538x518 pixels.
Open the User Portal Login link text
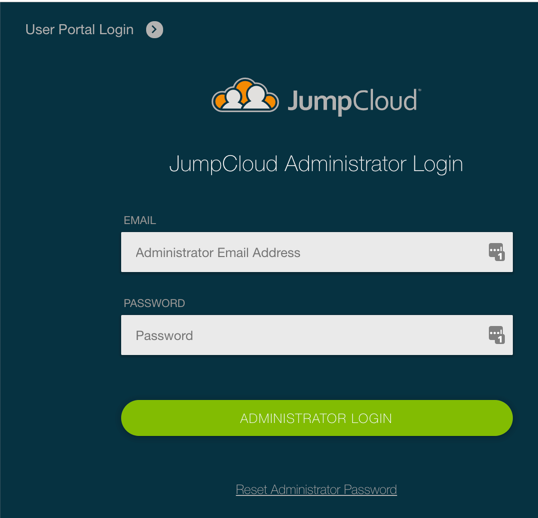click(x=79, y=30)
